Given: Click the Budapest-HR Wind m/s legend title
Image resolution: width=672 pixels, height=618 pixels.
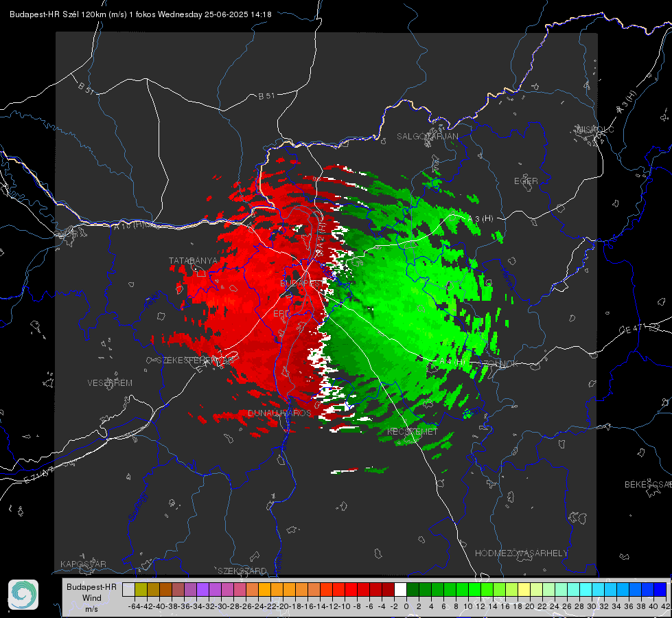Looking at the screenshot, I should pos(91,598).
